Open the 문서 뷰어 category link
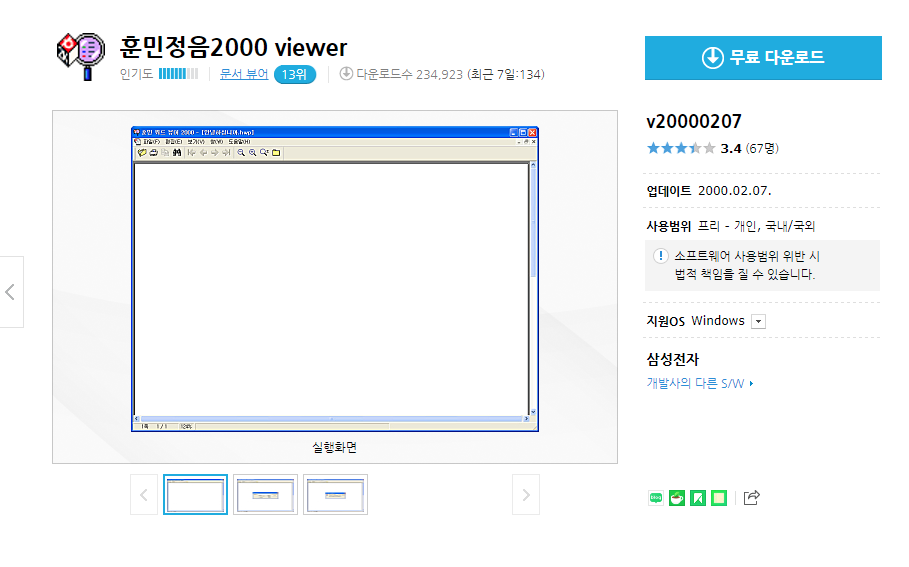909x567 pixels. click(243, 74)
